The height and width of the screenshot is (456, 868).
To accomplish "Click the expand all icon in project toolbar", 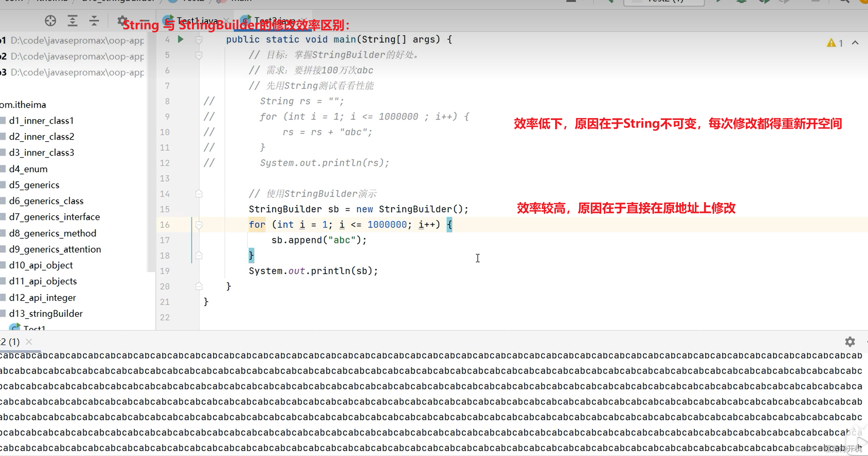I will coord(72,21).
